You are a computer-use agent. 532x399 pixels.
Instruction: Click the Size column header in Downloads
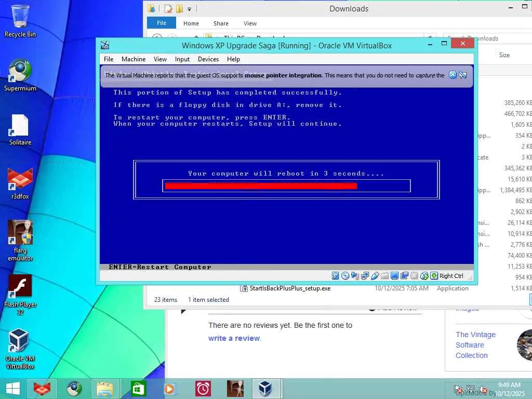pyautogui.click(x=504, y=55)
